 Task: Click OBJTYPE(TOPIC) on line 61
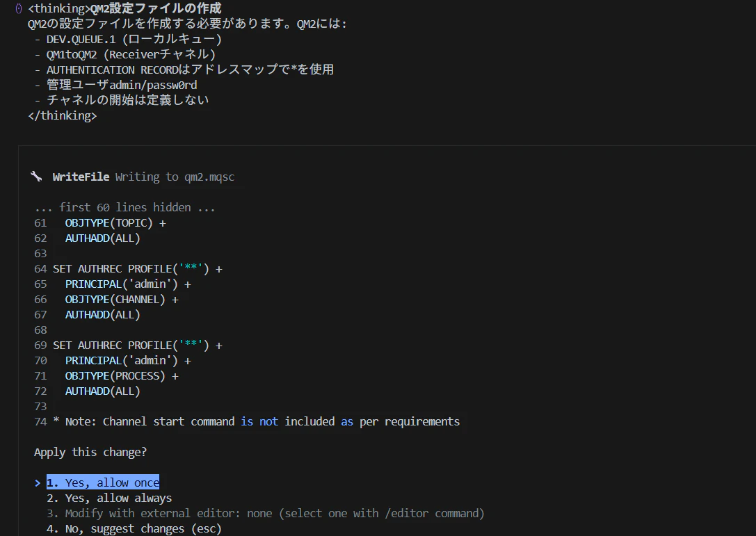click(x=109, y=223)
